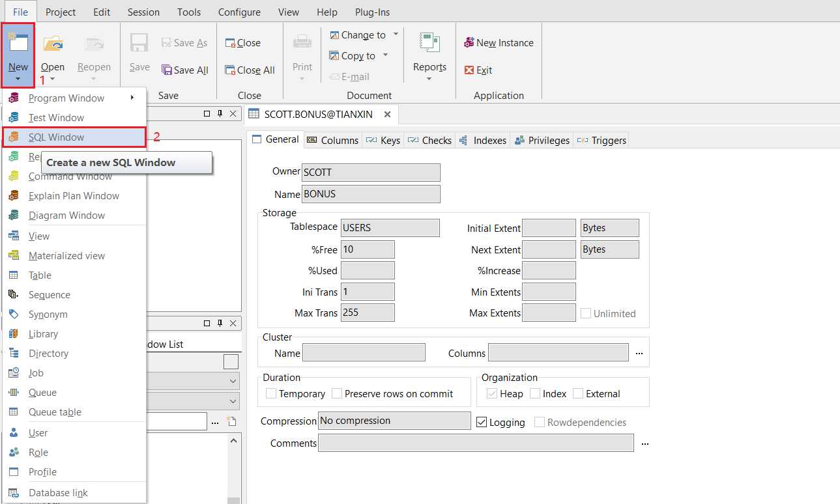Toggle the Unlimited max extents checkbox
The height and width of the screenshot is (504, 840).
click(586, 313)
